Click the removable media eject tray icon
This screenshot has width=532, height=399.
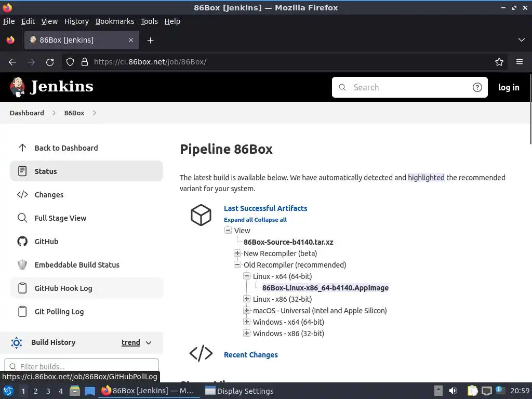point(438,391)
